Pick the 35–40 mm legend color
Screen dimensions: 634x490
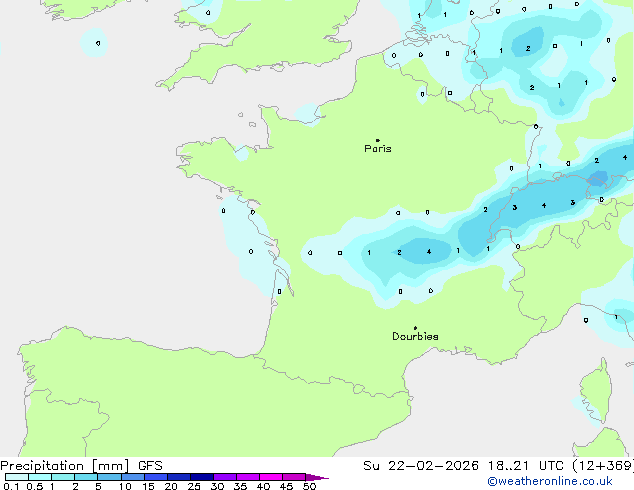pos(248,477)
